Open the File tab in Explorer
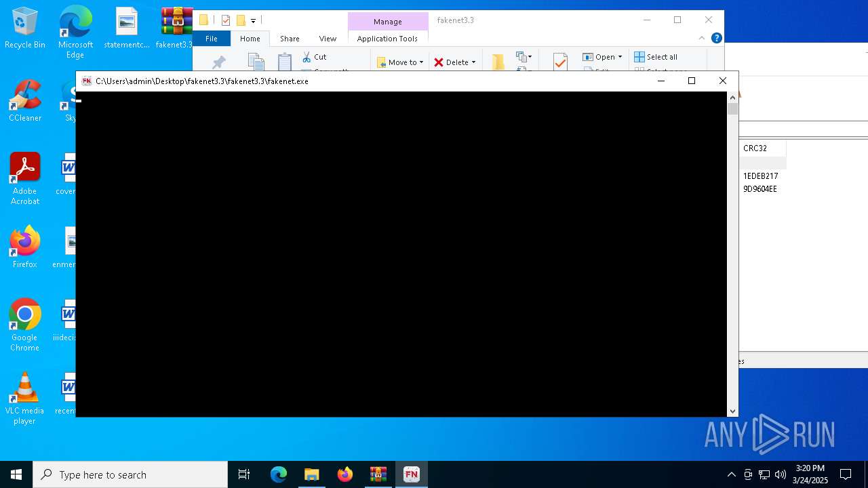 [212, 39]
